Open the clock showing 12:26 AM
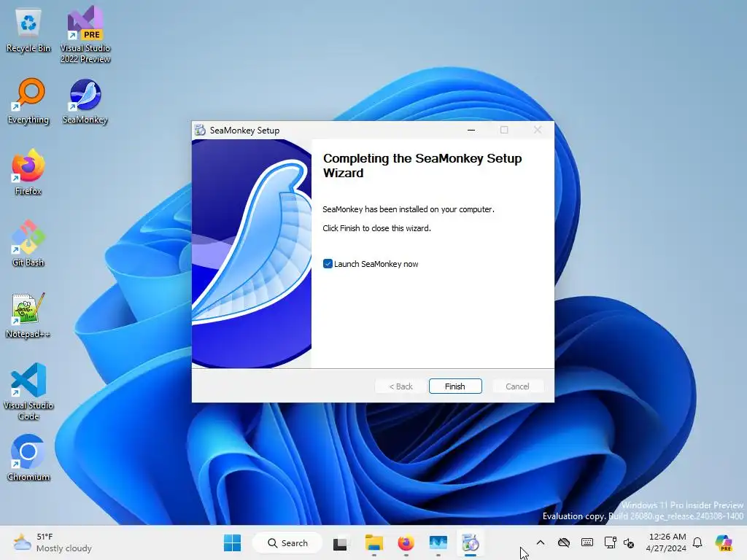 (667, 542)
